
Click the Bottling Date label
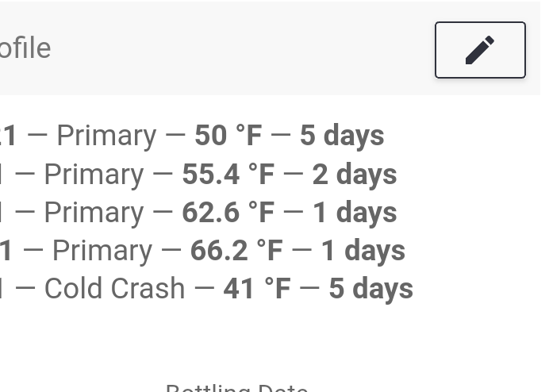(236, 388)
